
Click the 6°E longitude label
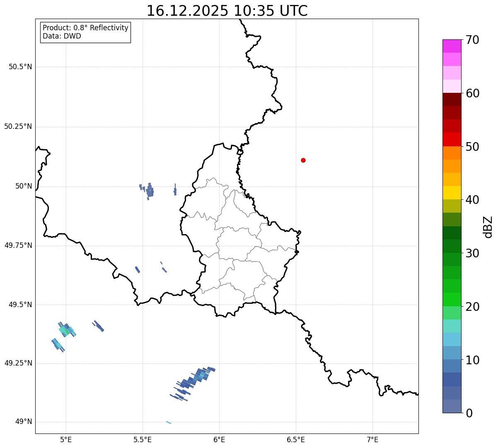coord(219,439)
